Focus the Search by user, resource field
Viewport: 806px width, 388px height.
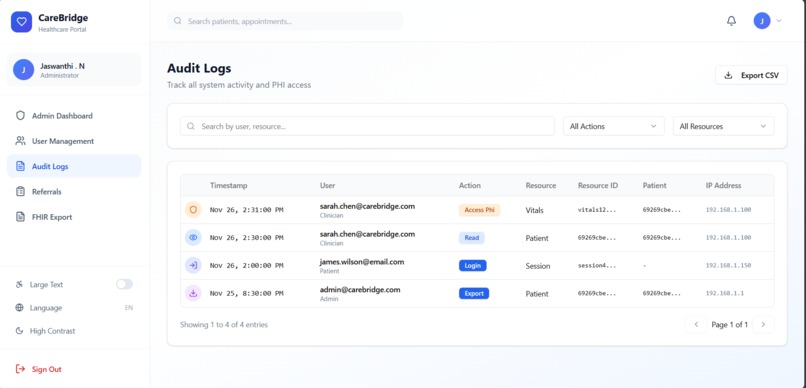pos(368,126)
